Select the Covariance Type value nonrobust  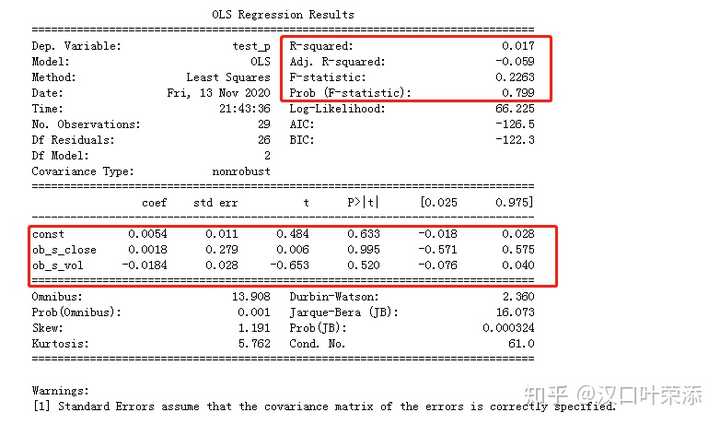(x=241, y=171)
